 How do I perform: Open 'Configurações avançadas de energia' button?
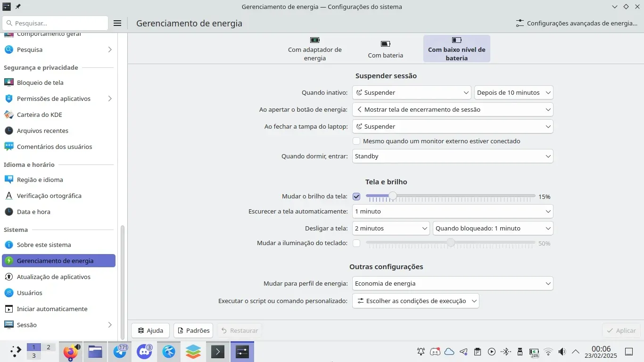pyautogui.click(x=577, y=23)
